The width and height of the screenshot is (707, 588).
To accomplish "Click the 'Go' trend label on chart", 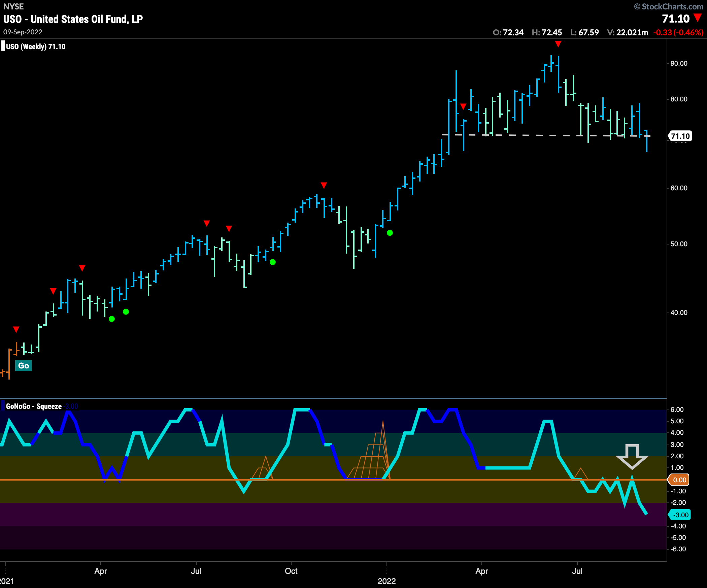I will click(24, 365).
